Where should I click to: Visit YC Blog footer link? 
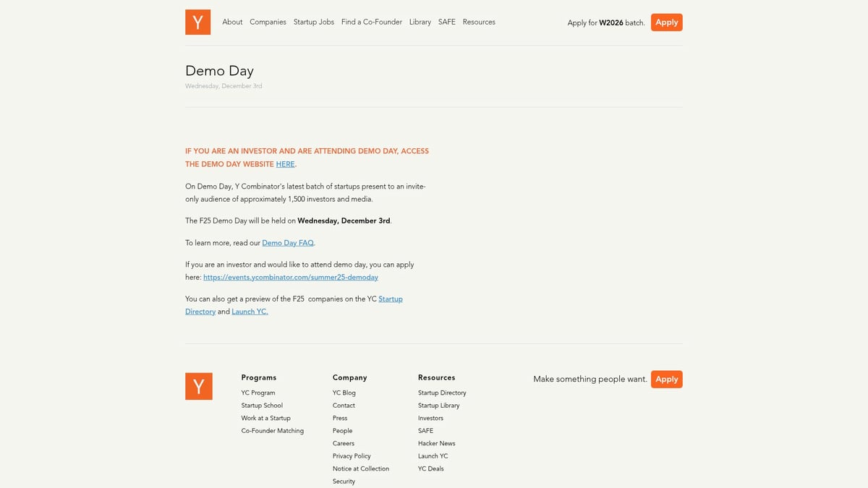coord(344,393)
